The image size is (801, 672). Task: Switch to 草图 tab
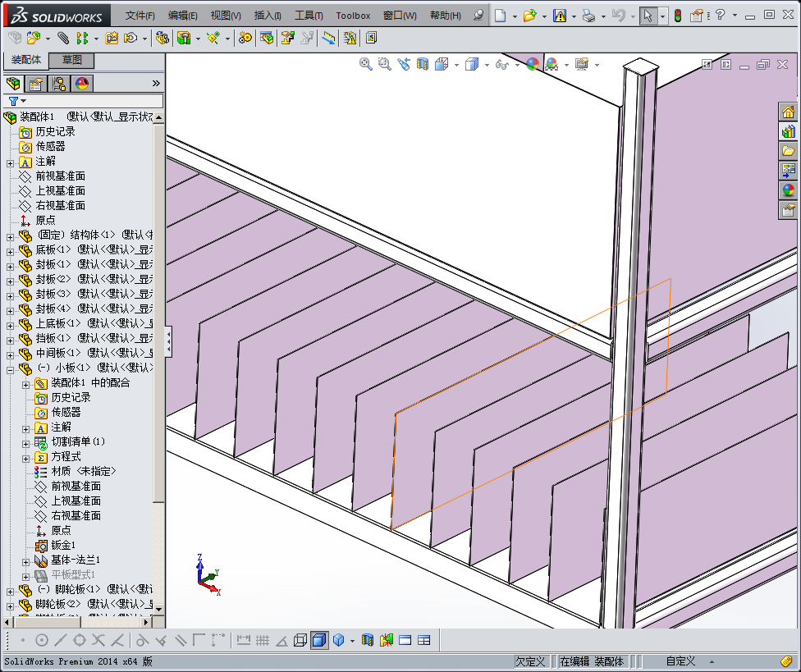[72, 60]
